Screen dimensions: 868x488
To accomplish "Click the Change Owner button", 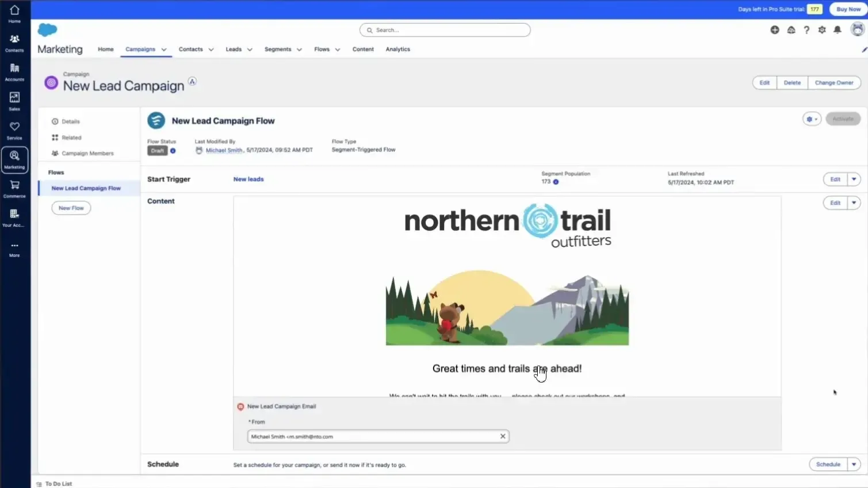I will coord(834,83).
